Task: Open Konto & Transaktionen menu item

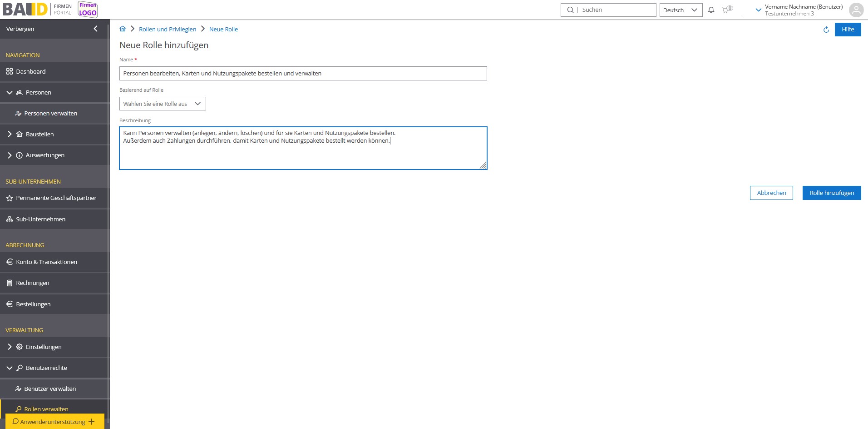Action: click(x=46, y=262)
